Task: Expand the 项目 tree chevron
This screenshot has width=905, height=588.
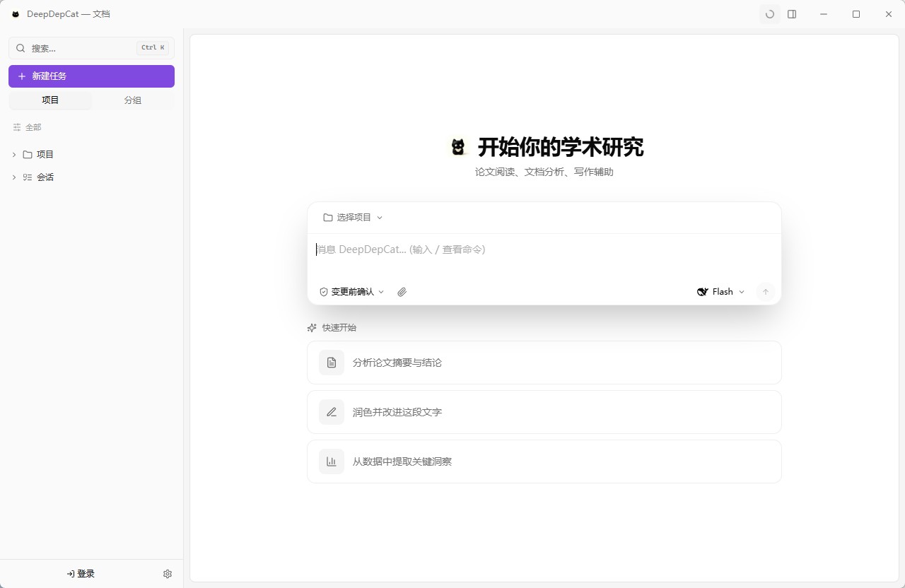Action: (x=14, y=155)
